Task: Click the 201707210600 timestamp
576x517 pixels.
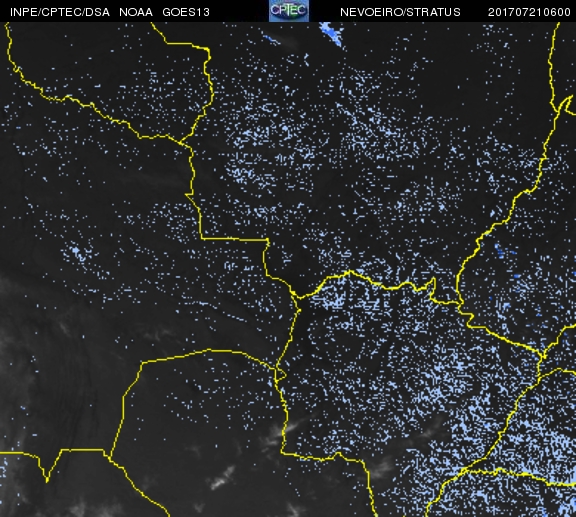Action: pos(529,12)
